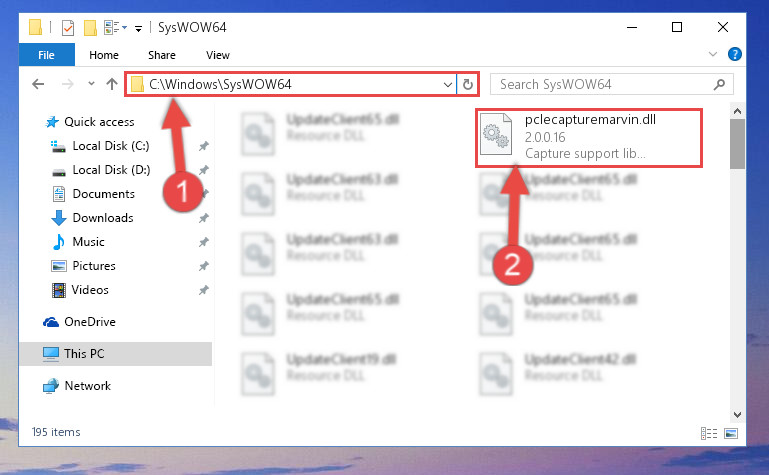Click the Back navigation arrow

coord(38,84)
